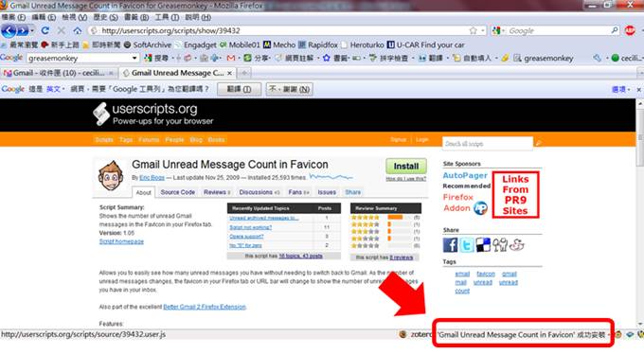
Task: Run the search with the magnifier icon
Action: pyautogui.click(x=615, y=30)
